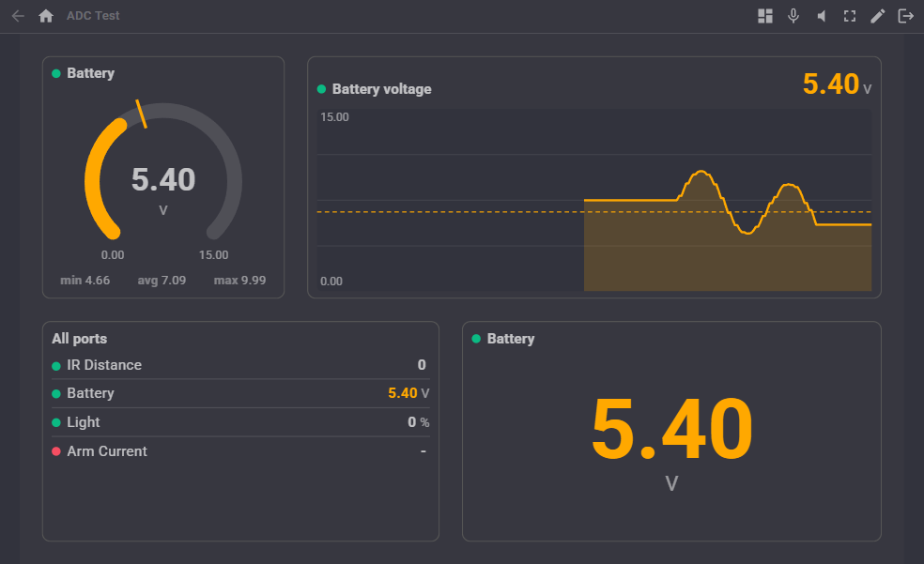Screen dimensions: 924x564
Task: Click the gauge 0.00 minimum label
Action: pos(113,255)
